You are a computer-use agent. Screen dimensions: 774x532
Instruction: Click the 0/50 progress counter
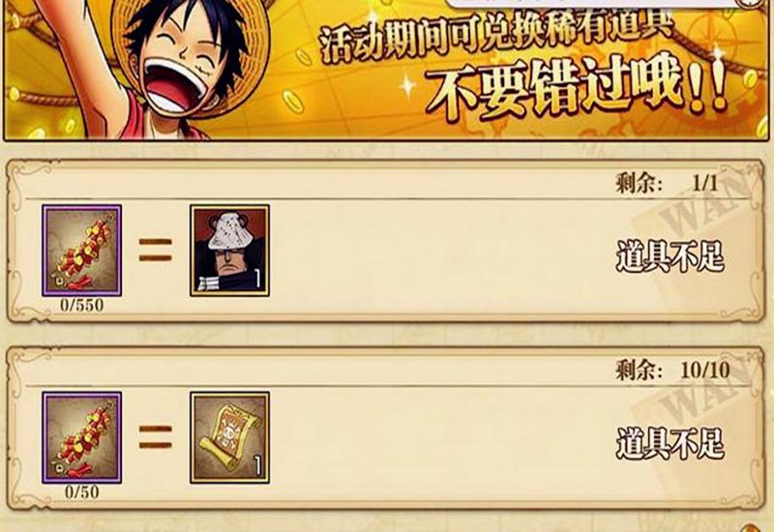82,491
